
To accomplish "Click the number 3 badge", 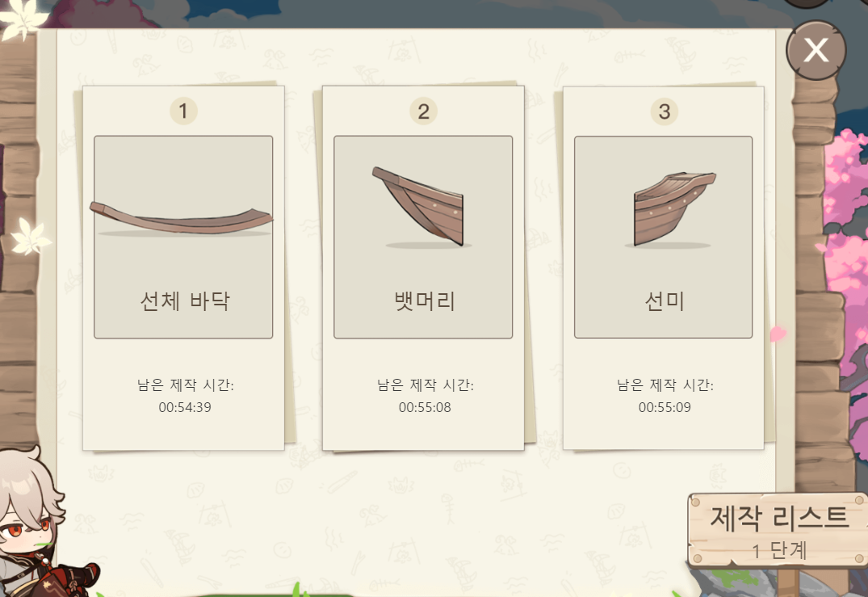I will pos(665,111).
